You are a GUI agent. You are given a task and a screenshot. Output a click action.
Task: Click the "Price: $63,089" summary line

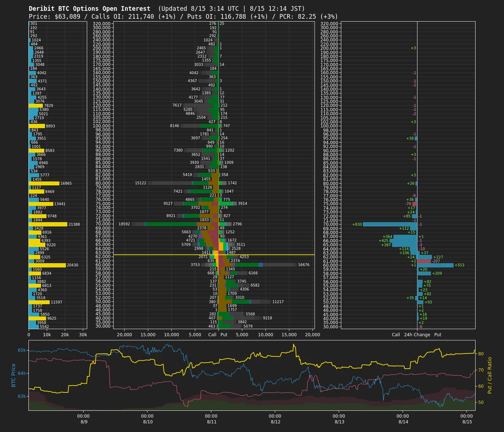pos(55,17)
